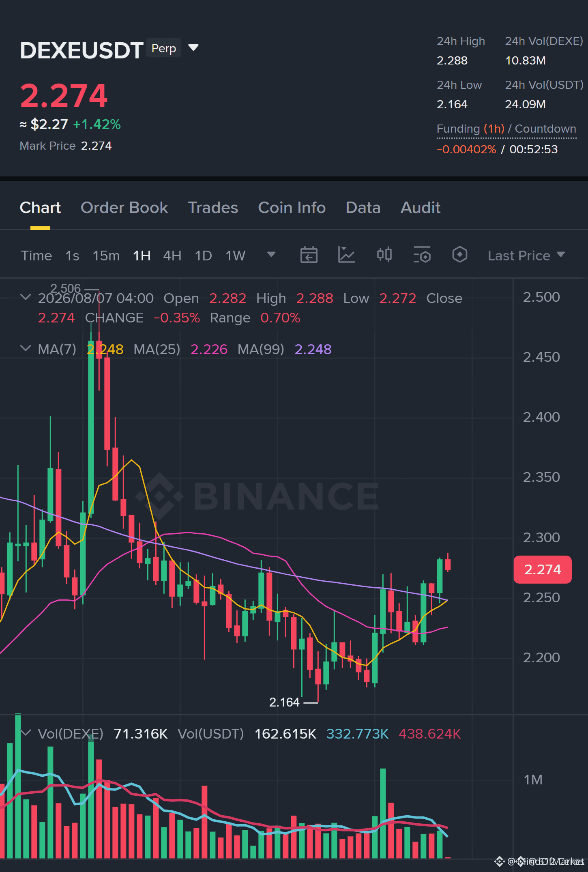
Task: Click the MA(7) indicator label
Action: tap(57, 349)
